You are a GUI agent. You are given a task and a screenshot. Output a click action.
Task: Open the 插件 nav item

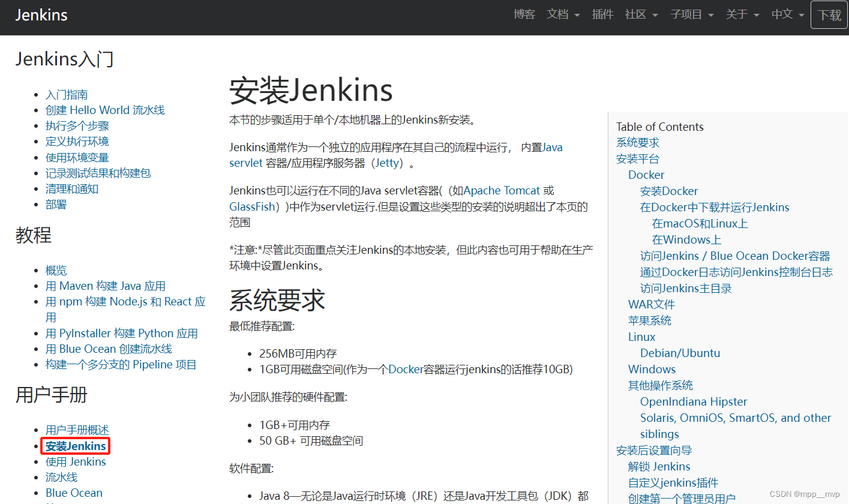click(x=602, y=14)
